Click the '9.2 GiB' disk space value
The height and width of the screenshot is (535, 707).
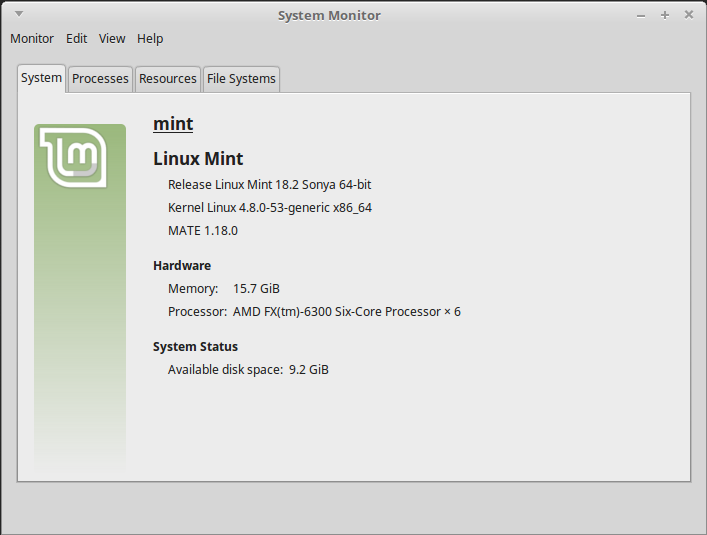point(309,370)
